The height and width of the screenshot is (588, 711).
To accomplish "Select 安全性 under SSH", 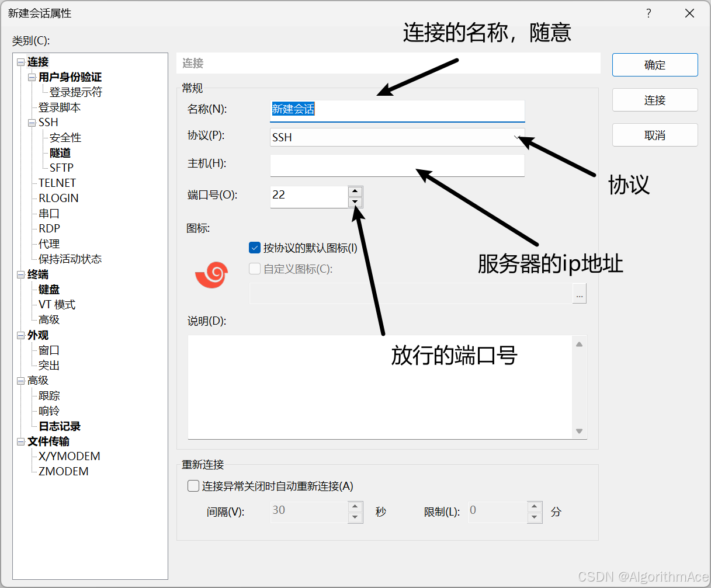I will 65,138.
